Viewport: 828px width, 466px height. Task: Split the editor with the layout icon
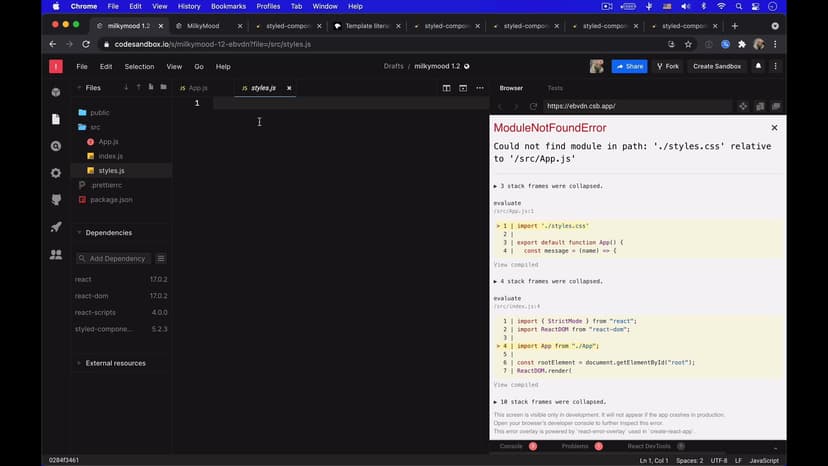coord(447,88)
